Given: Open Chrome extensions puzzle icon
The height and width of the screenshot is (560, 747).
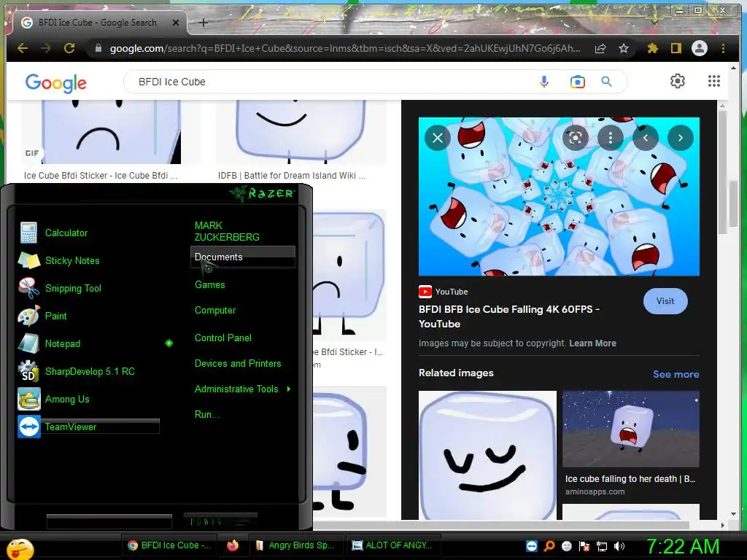Looking at the screenshot, I should coord(652,48).
